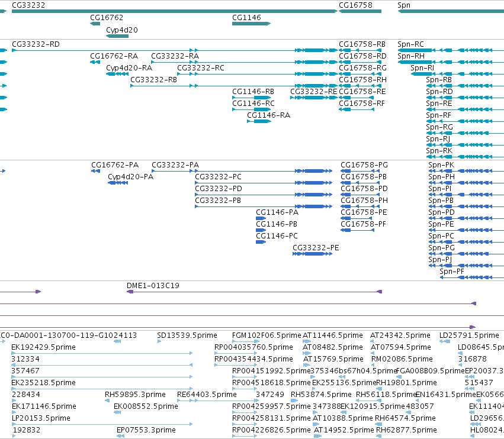Select the Spn-RH transcript label
504x439 pixels.
[x=411, y=56]
